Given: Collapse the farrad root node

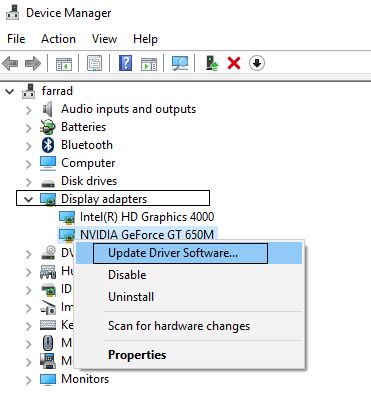Looking at the screenshot, I should 10,91.
